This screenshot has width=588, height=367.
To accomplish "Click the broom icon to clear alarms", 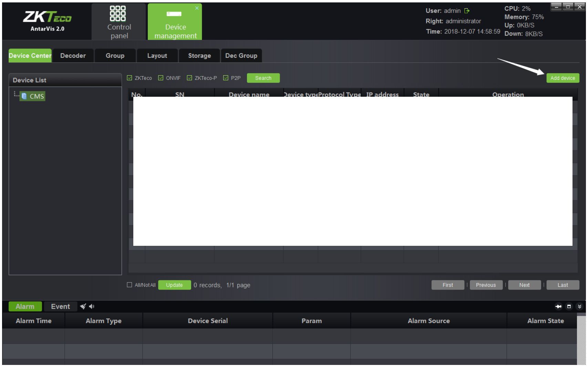I will point(83,306).
